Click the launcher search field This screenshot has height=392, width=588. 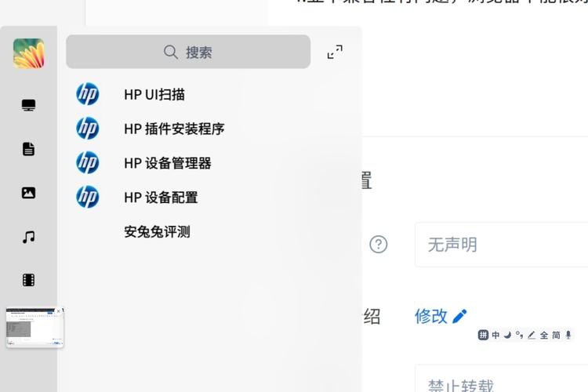tap(188, 52)
